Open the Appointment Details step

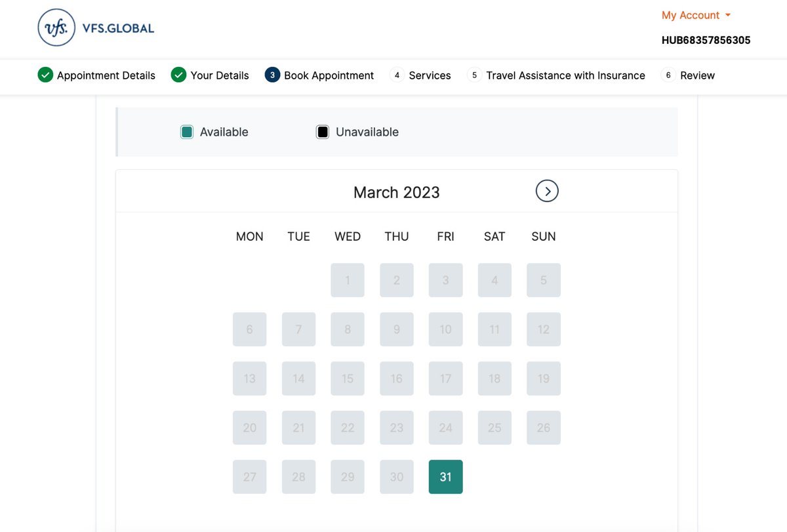pos(106,75)
